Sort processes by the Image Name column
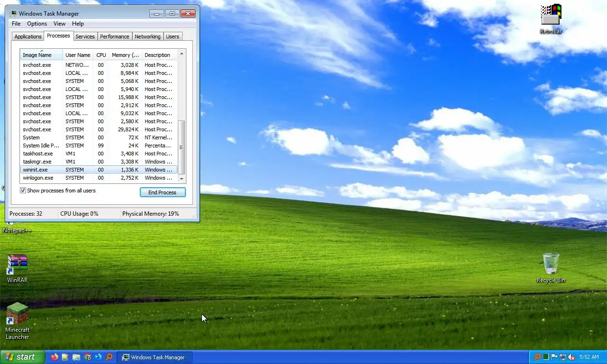The height and width of the screenshot is (364, 607). (x=41, y=55)
